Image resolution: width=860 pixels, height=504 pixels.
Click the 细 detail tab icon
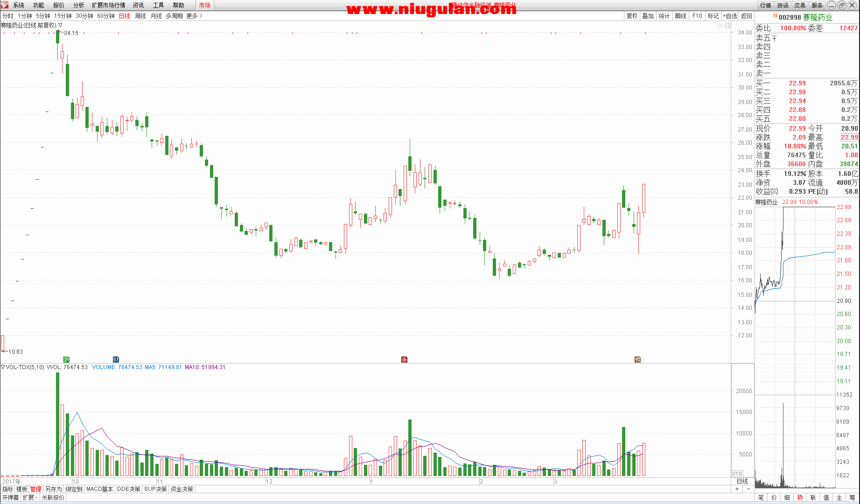787,498
